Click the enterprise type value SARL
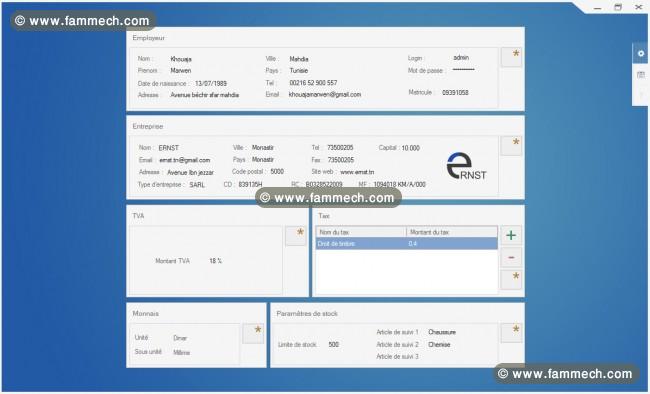The width and height of the screenshot is (650, 394). tap(197, 185)
